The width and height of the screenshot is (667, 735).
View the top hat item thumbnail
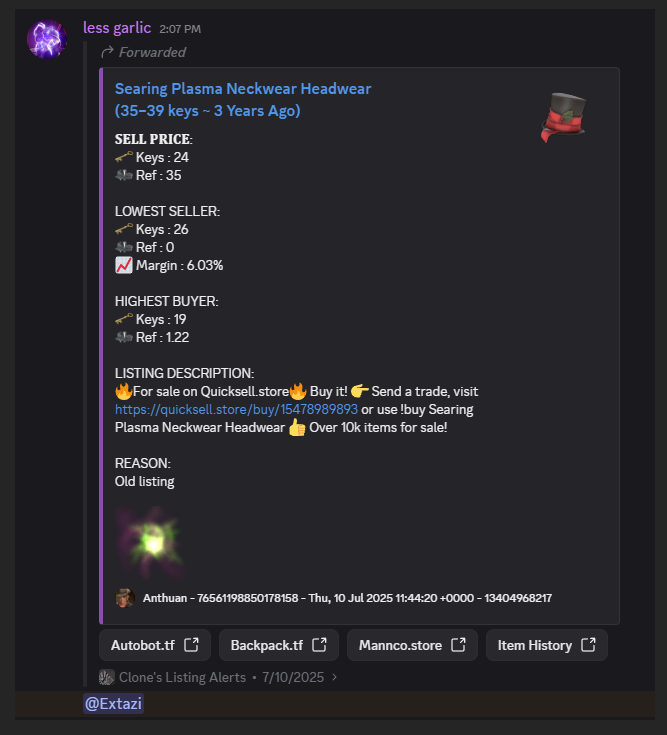(564, 117)
